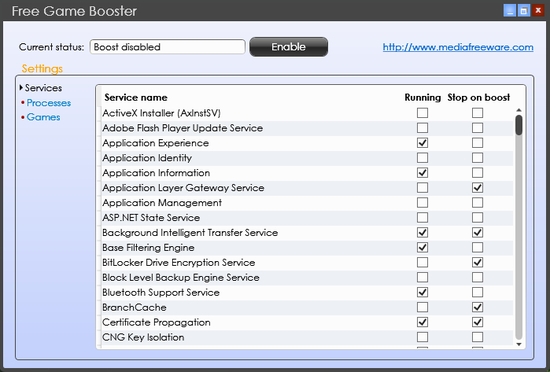The width and height of the screenshot is (550, 372).
Task: Click the Stop on boost column header
Action: pos(478,97)
